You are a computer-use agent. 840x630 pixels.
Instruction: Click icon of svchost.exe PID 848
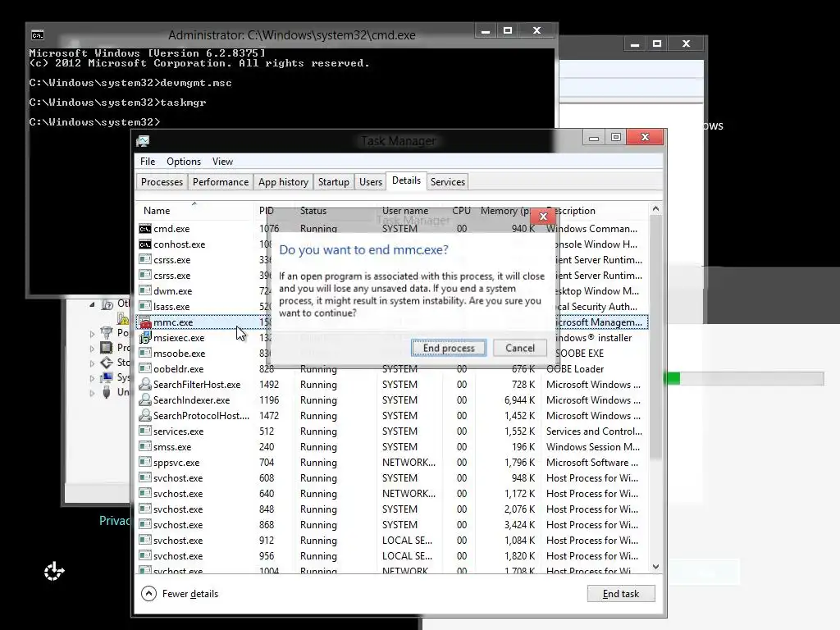coord(144,509)
